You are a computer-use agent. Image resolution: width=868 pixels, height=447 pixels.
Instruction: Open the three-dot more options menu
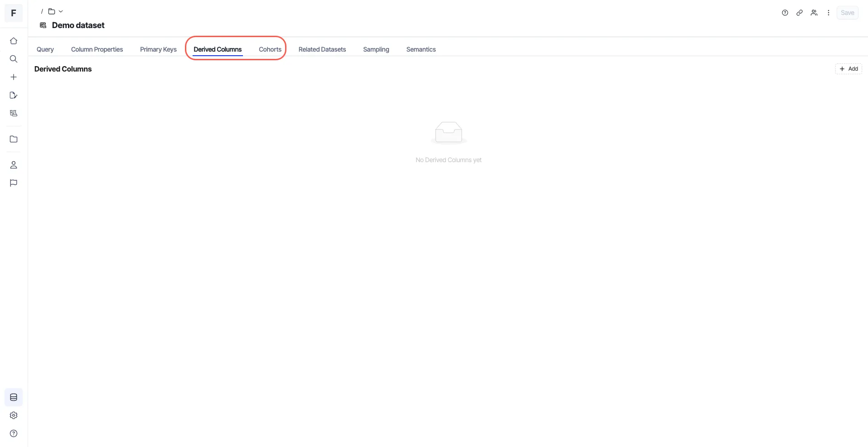(829, 13)
